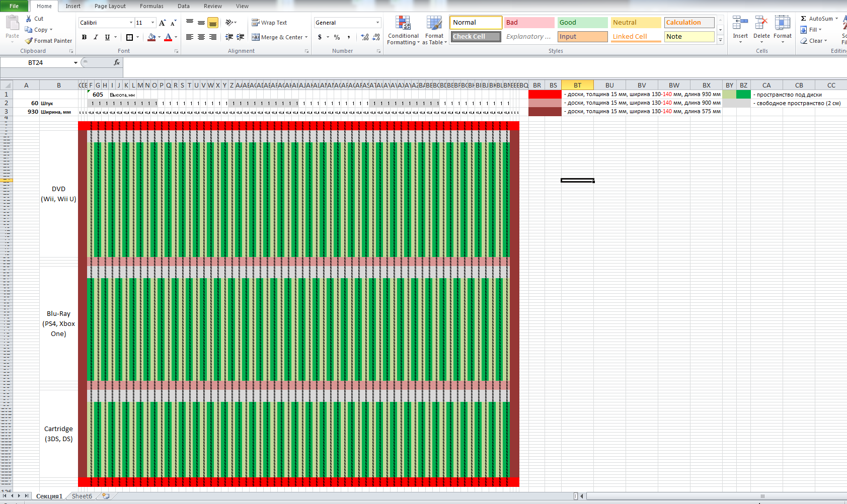Increase decimal places

click(x=365, y=37)
